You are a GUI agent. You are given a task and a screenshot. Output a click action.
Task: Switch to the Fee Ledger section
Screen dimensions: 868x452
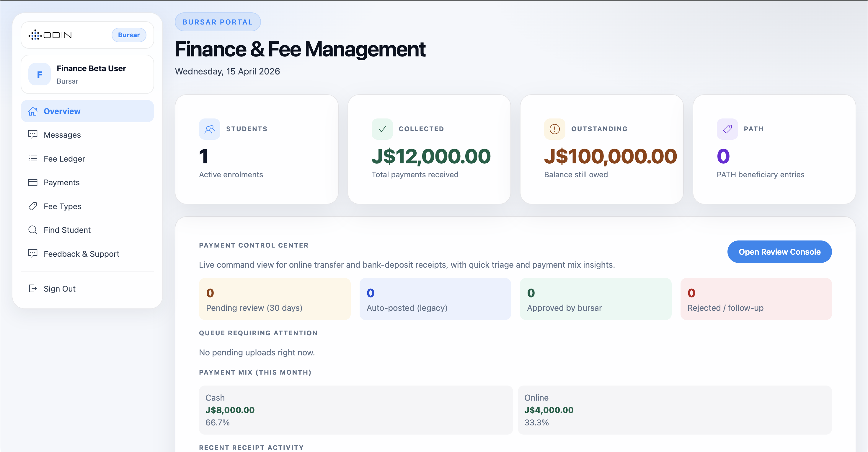click(65, 158)
